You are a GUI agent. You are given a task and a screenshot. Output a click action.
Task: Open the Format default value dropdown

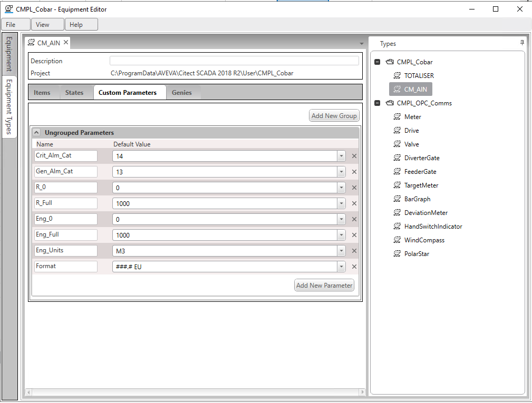click(341, 267)
